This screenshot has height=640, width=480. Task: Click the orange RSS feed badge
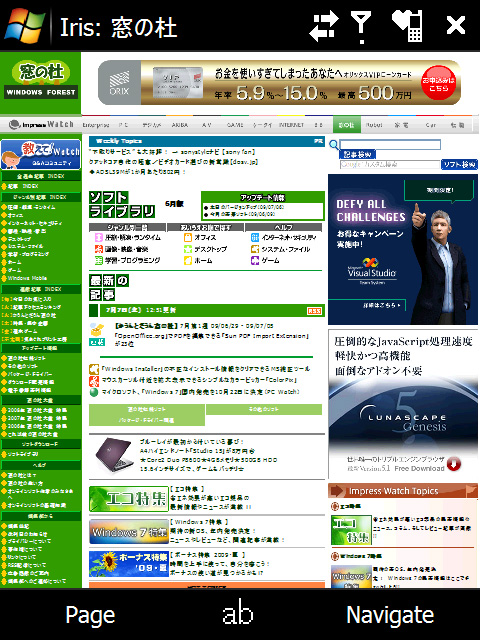(314, 311)
